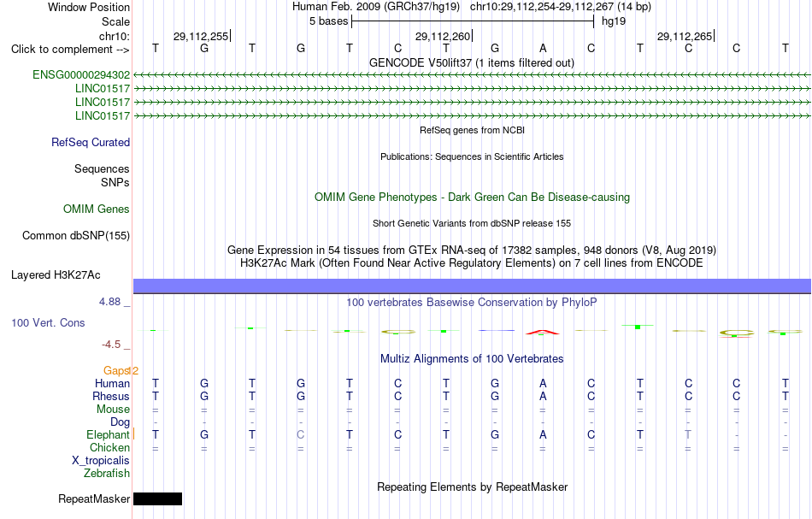Click the A base in Rhesus alignment row

[543, 397]
